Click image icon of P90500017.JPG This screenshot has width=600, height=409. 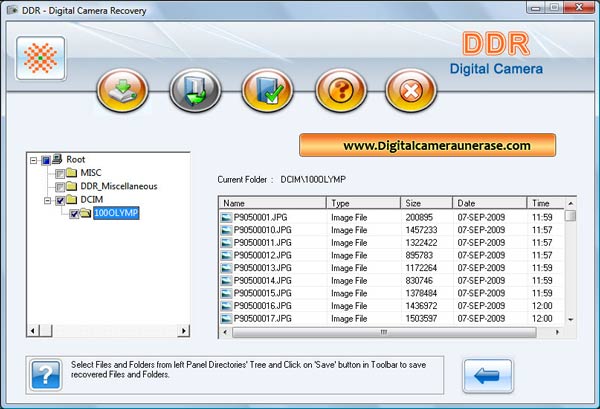[227, 319]
